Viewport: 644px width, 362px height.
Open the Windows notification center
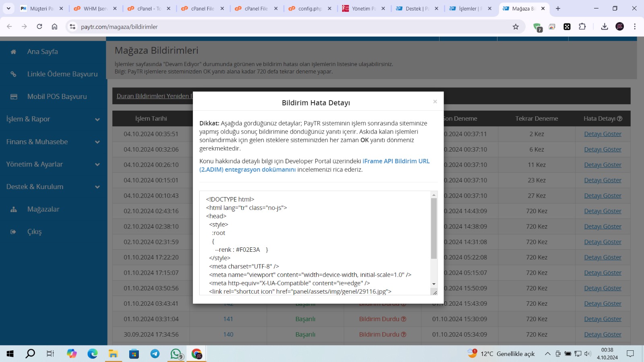[x=630, y=354]
